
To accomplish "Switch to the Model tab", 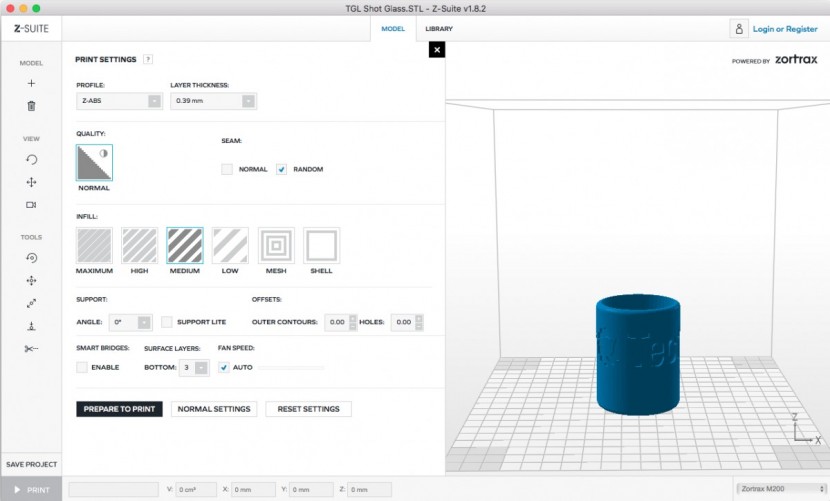I will pos(393,29).
